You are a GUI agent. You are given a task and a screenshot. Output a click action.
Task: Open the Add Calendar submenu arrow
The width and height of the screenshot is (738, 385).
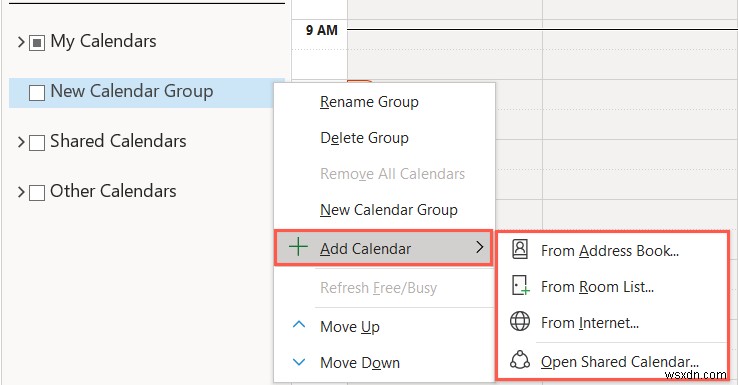[479, 247]
